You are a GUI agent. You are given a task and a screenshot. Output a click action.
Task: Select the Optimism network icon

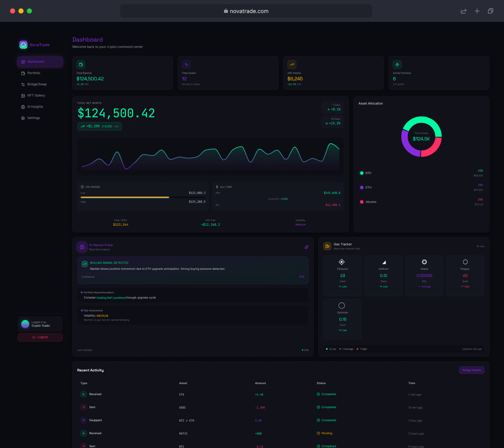[x=342, y=306]
